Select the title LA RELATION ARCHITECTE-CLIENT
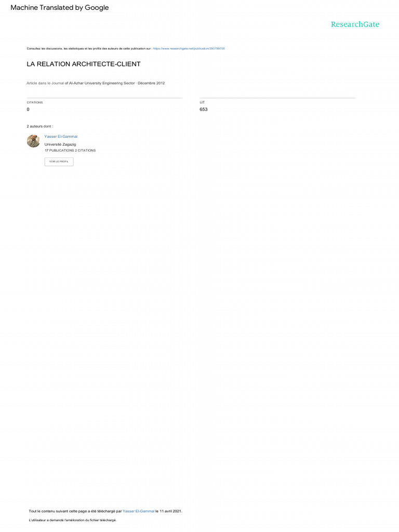 pos(84,64)
